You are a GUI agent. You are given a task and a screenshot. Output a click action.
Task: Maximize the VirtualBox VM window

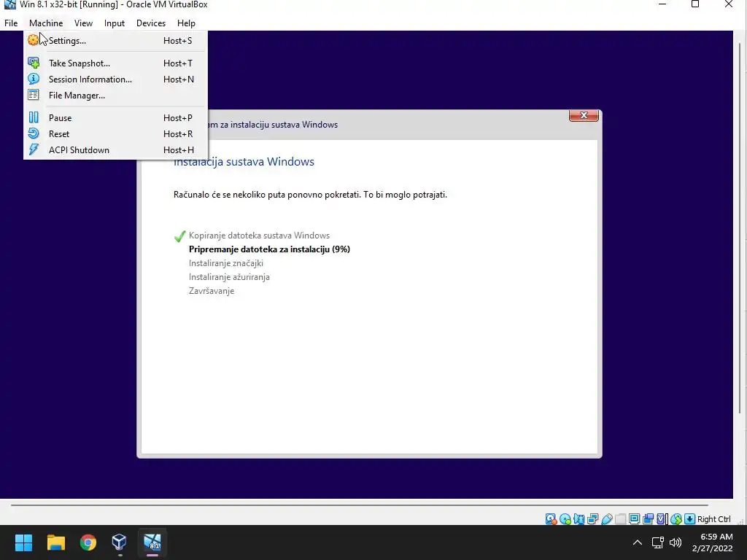click(x=695, y=4)
